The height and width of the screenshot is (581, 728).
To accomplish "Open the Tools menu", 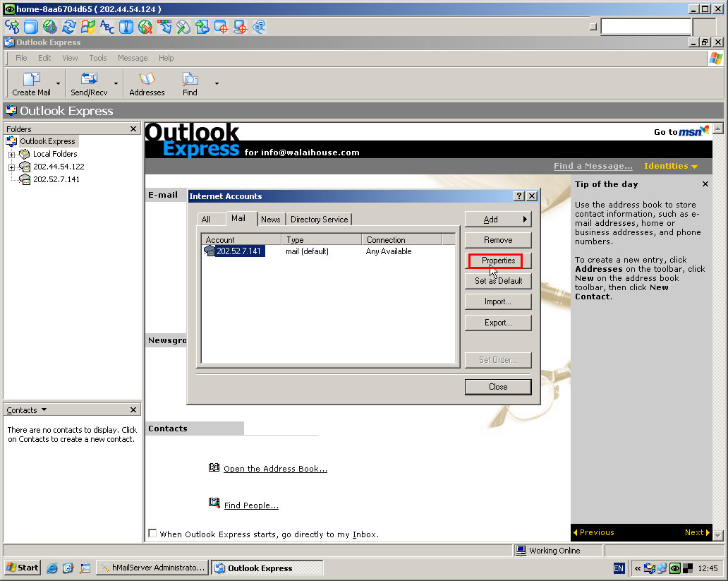I will click(98, 58).
